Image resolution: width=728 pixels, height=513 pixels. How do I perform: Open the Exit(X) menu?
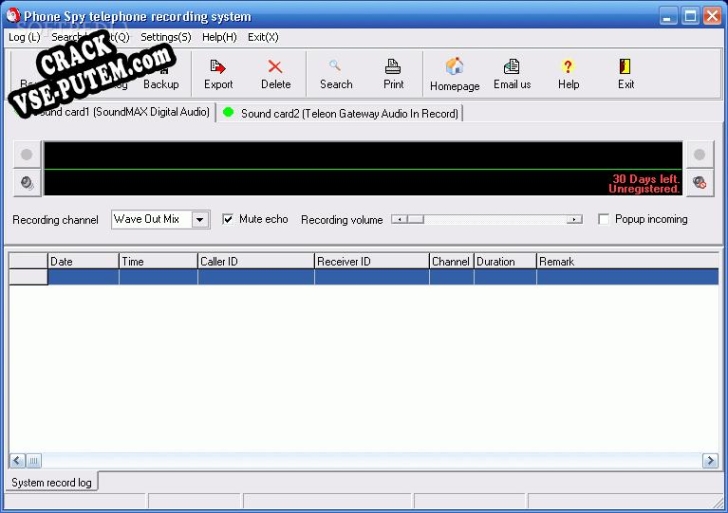point(263,37)
